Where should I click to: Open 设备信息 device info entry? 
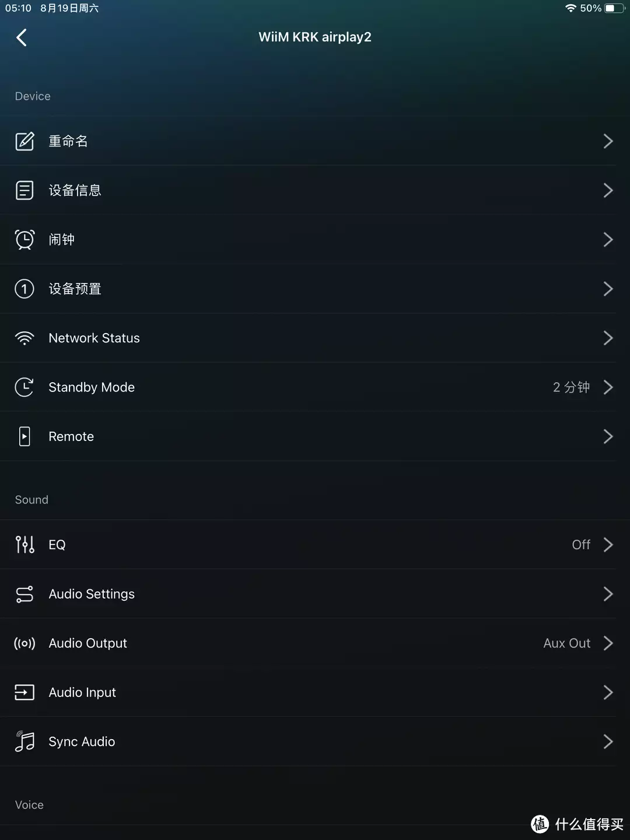315,190
